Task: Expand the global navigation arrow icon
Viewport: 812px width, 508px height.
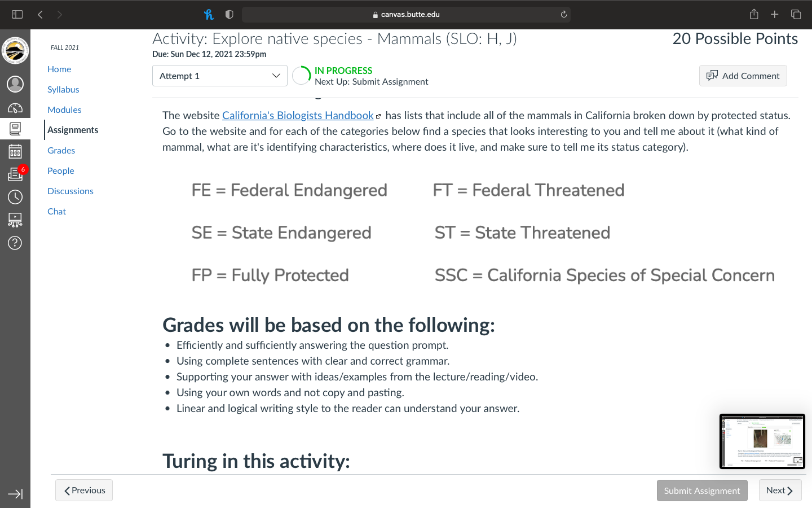Action: pos(15,494)
